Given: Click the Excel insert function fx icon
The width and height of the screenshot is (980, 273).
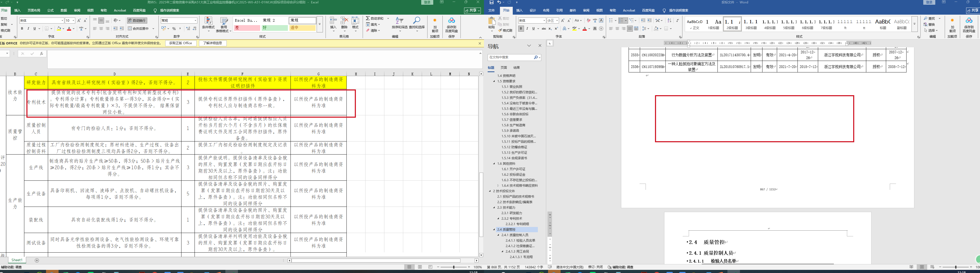Looking at the screenshot, I should pyautogui.click(x=42, y=54).
